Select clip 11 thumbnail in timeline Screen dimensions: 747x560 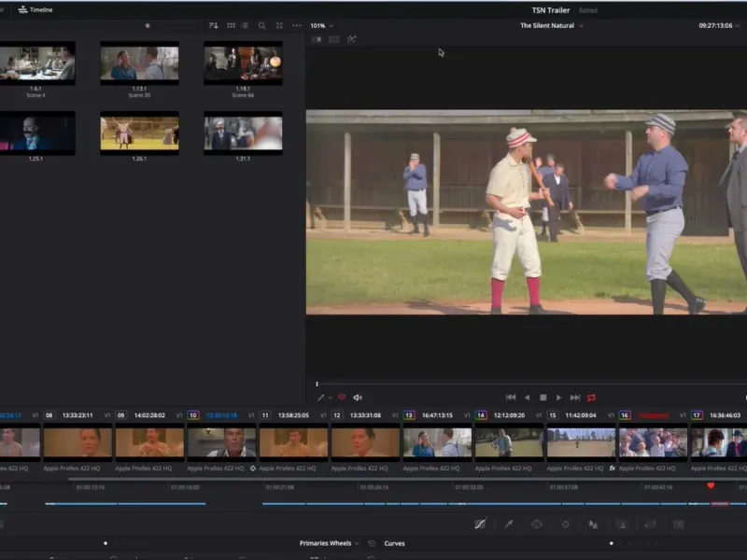pos(293,442)
